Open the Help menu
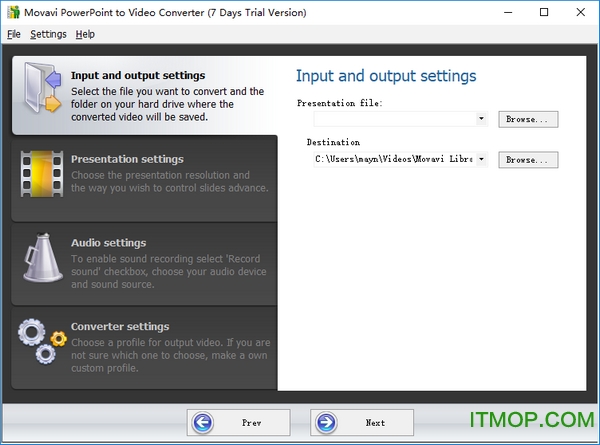 coord(85,34)
